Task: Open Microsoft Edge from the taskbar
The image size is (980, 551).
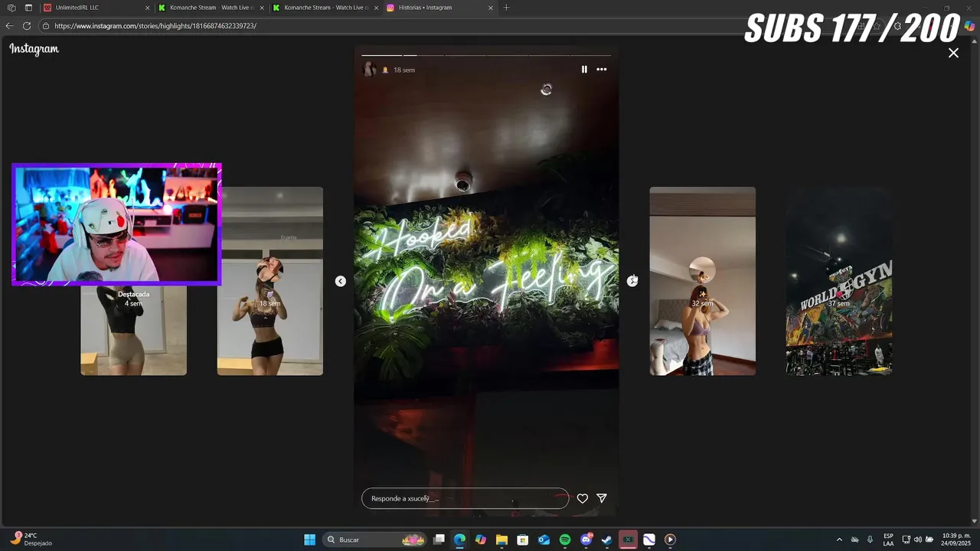Action: tap(459, 540)
